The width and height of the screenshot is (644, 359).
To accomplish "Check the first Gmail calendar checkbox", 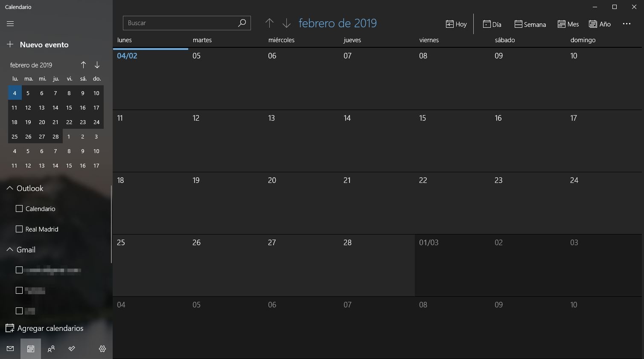I will (19, 270).
